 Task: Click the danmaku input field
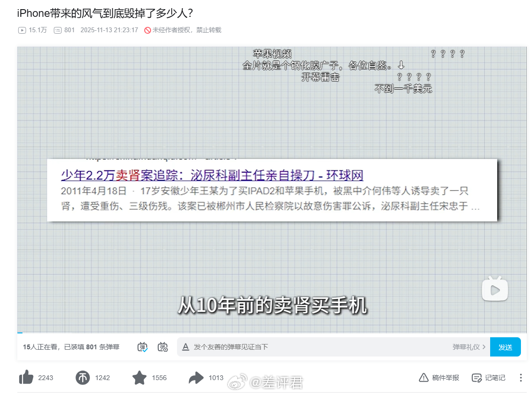tap(319, 347)
